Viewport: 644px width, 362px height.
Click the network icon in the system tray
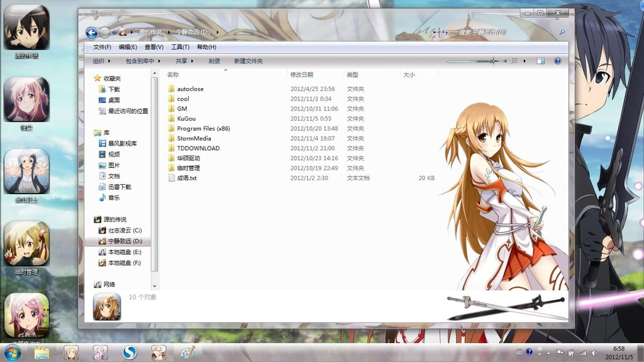coord(582,353)
